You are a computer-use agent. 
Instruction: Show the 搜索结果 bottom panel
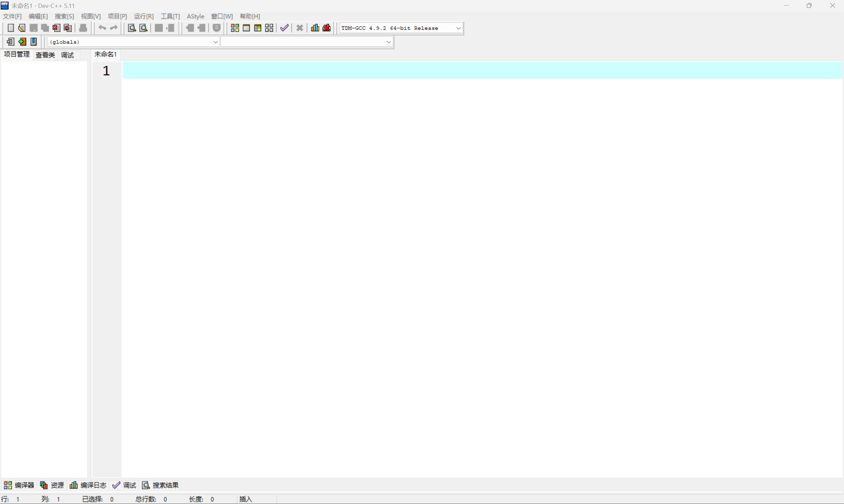point(160,485)
